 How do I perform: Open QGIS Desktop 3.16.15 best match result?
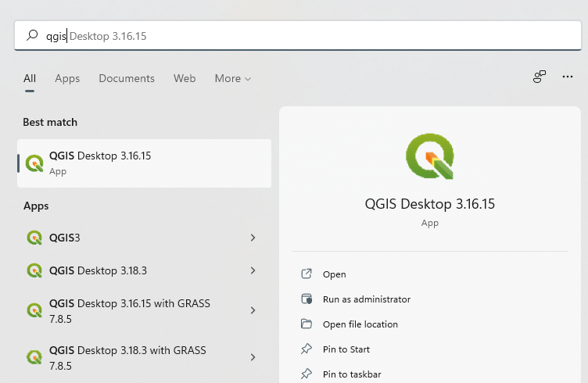coord(144,163)
